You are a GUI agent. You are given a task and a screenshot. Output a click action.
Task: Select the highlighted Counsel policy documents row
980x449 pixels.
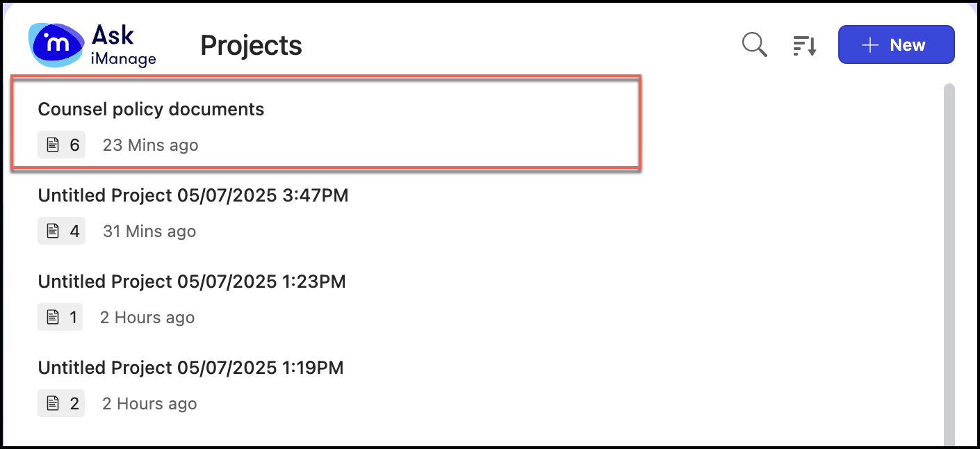325,124
